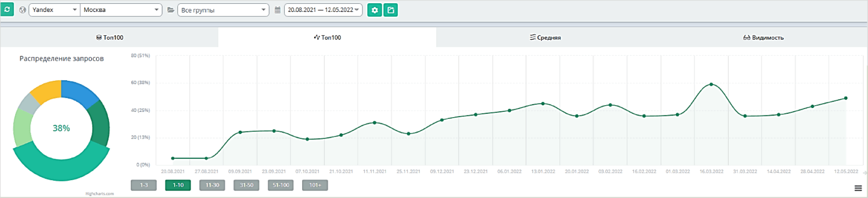Open the Yandex search engine dropdown
Viewport: 868px width, 198px height.
click(x=54, y=10)
